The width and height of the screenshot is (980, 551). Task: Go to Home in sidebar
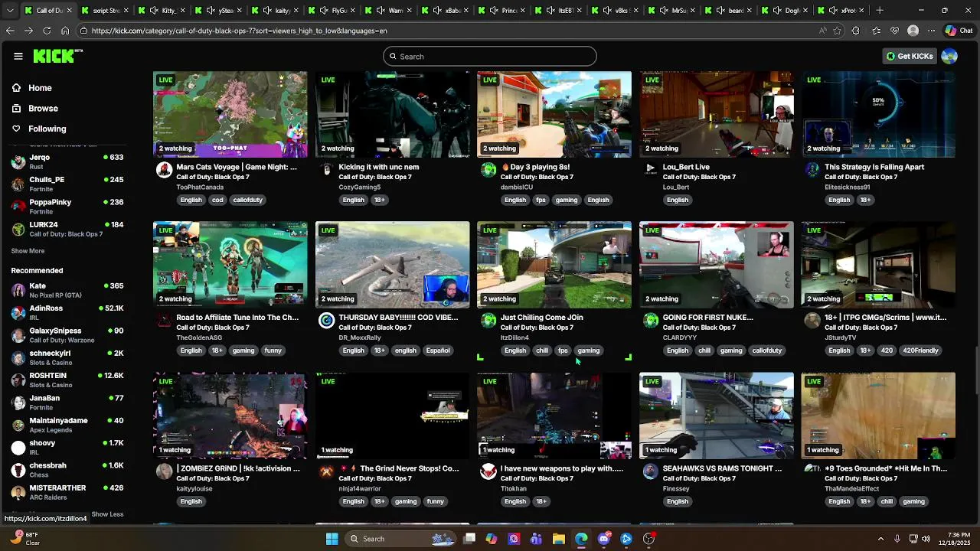[x=40, y=88]
